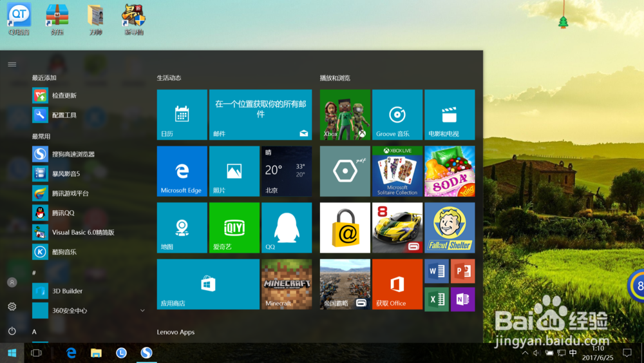Image resolution: width=644 pixels, height=363 pixels.
Task: Open network status icon in tray
Action: coord(562,353)
